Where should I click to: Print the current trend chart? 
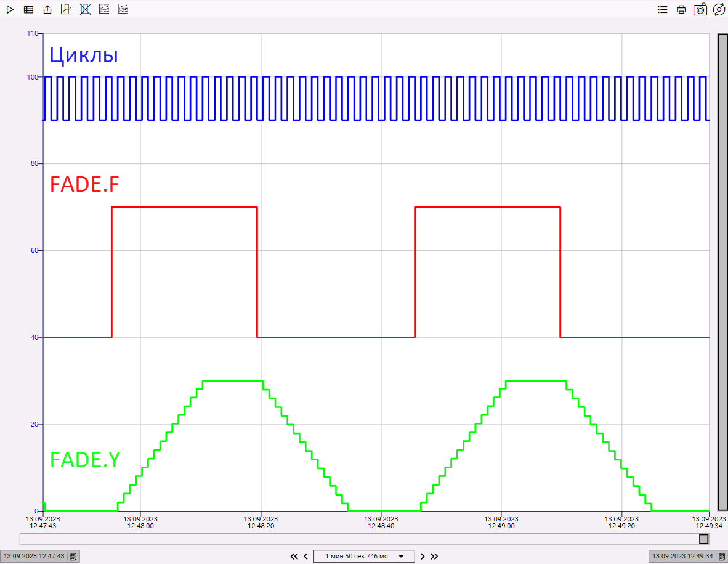(681, 9)
